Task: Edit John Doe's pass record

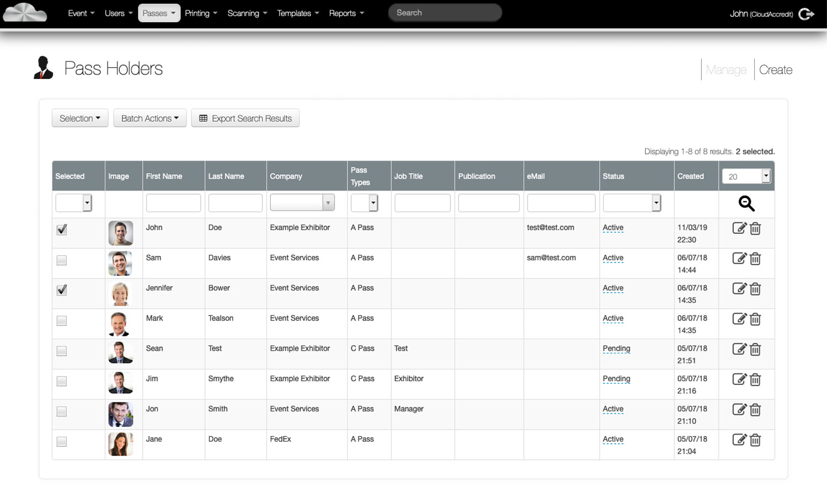Action: pyautogui.click(x=739, y=228)
